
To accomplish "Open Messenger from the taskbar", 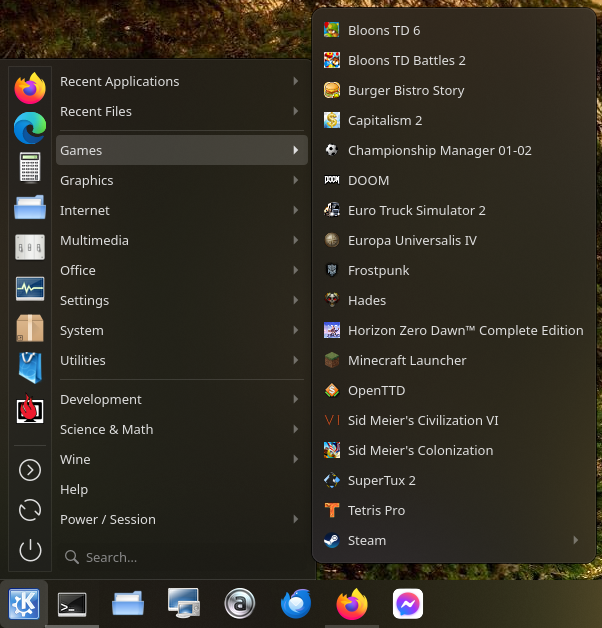I will [407, 604].
